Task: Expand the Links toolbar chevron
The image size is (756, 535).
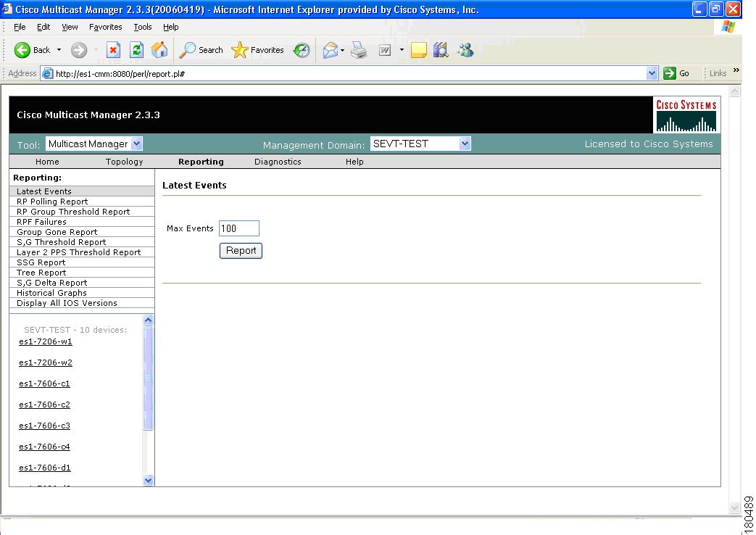Action: pyautogui.click(x=736, y=70)
